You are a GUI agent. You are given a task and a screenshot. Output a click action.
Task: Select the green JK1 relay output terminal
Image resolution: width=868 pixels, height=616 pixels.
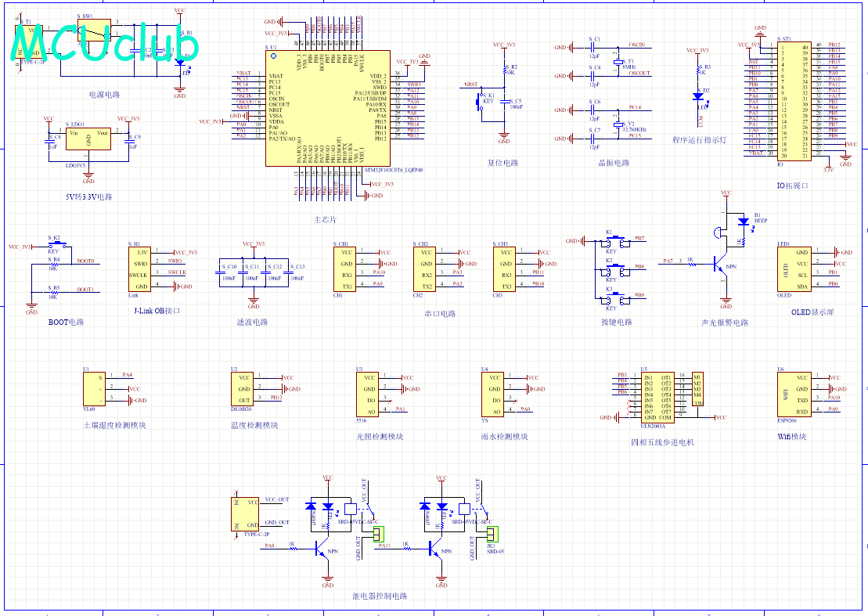coord(492,534)
